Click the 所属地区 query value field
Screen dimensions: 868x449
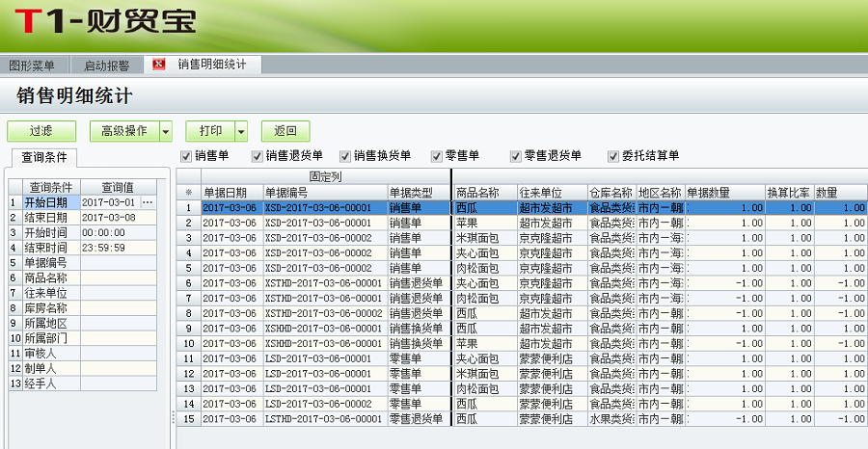pyautogui.click(x=119, y=323)
